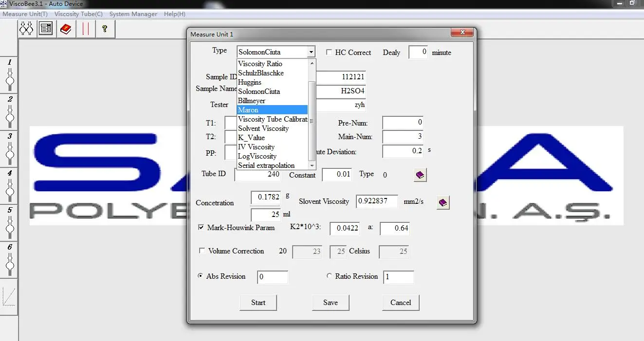Choose SchulzBlaschke from Type list
The width and height of the screenshot is (644, 341).
click(273, 73)
